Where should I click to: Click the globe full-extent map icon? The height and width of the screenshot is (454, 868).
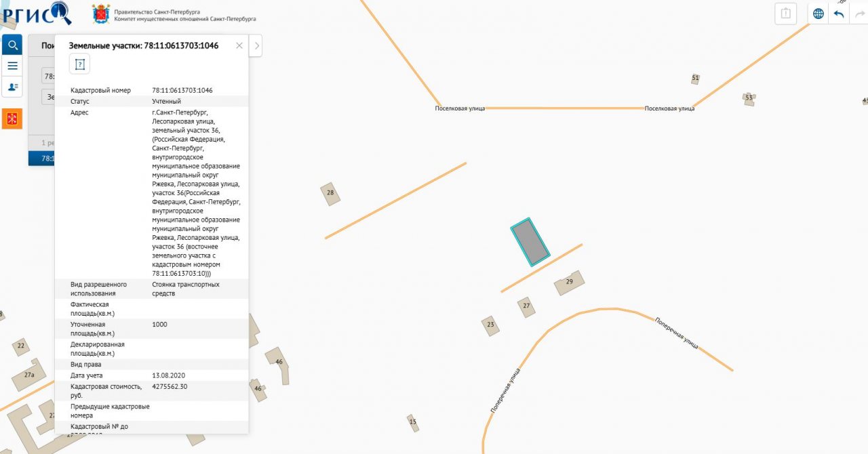[818, 14]
